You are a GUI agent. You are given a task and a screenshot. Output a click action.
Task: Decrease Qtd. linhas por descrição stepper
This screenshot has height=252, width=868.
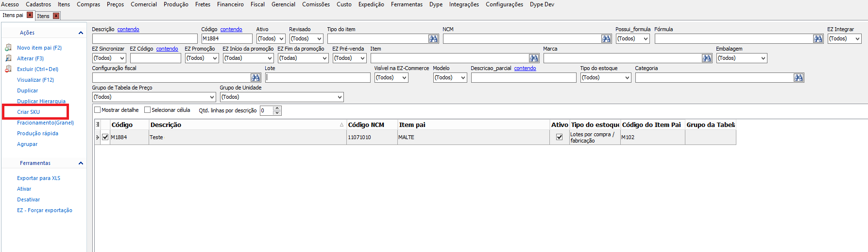(x=277, y=113)
